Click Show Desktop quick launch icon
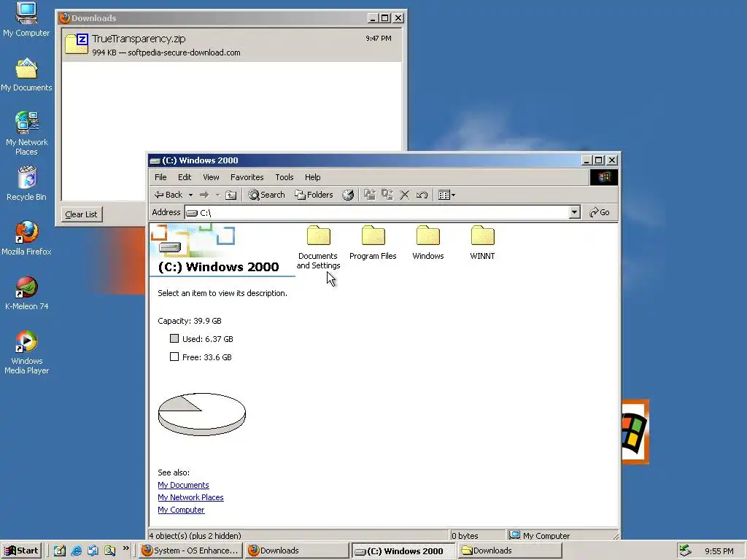 tap(60, 551)
